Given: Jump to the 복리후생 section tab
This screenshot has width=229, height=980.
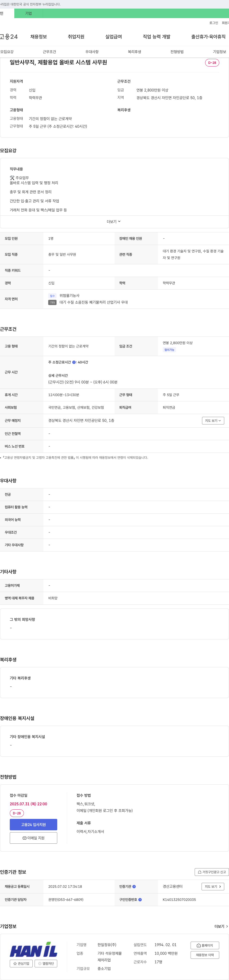Looking at the screenshot, I should pos(135,52).
